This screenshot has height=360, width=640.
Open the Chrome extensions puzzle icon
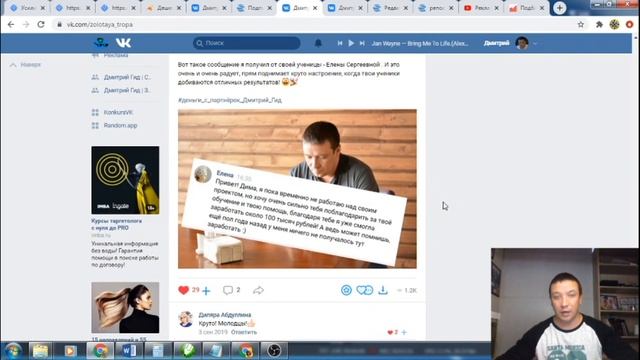click(x=599, y=24)
